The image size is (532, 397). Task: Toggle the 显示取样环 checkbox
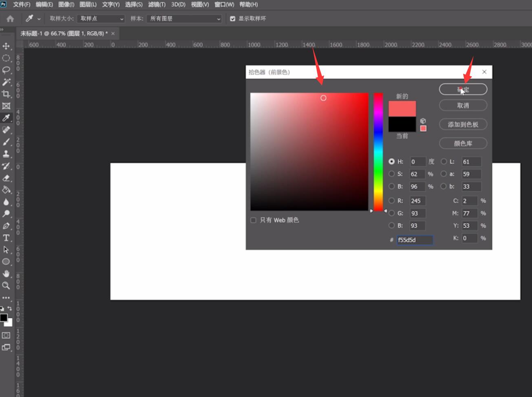click(232, 19)
